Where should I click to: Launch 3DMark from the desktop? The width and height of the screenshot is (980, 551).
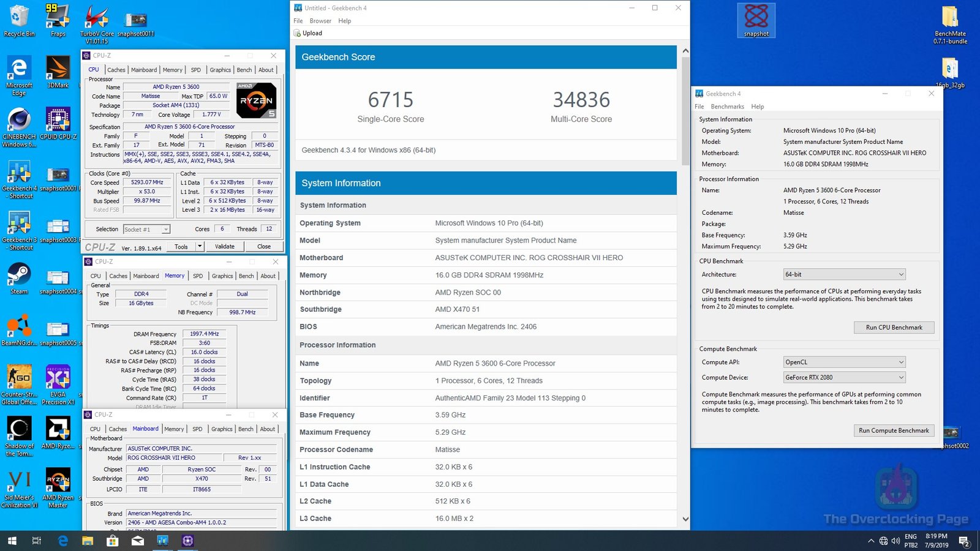[x=57, y=67]
